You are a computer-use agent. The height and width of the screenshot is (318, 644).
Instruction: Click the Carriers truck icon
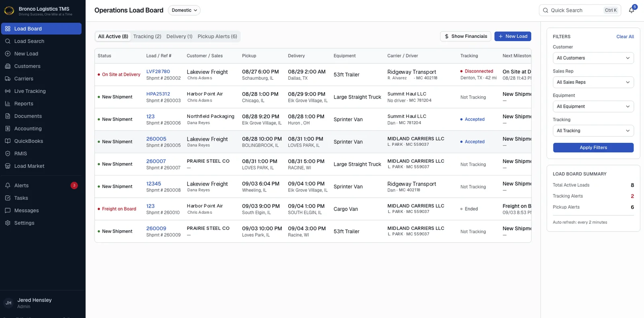tap(8, 78)
